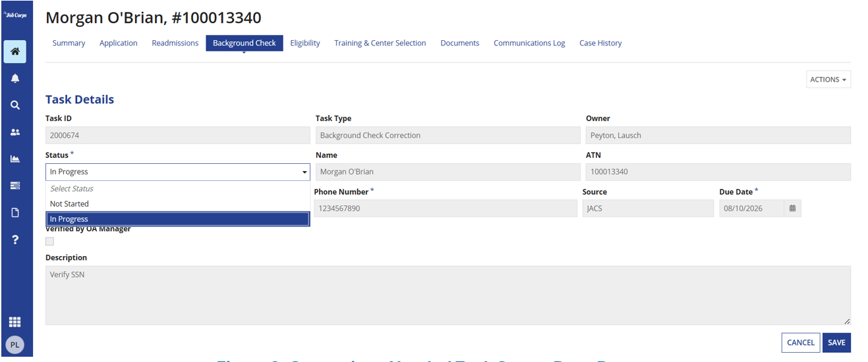Click the Due Date field 08/10/2026
The width and height of the screenshot is (868, 362).
click(x=752, y=209)
